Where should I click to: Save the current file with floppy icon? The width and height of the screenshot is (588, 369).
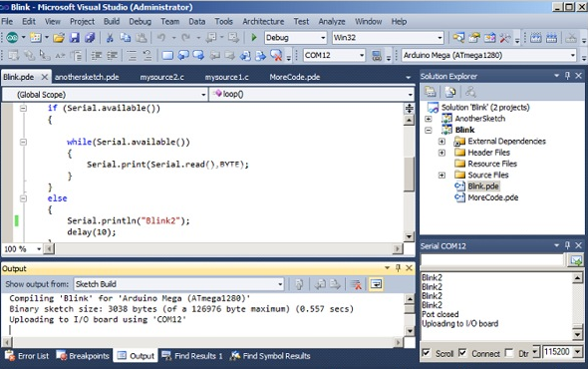tap(75, 38)
